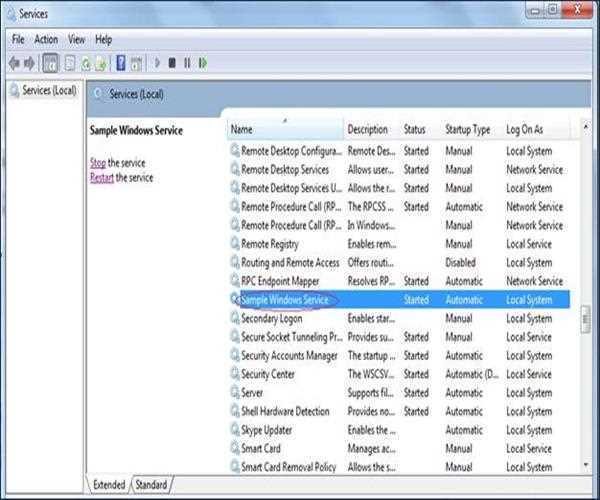Click the gear icon of RPC Endpoint Mapper
Image resolution: width=600 pixels, height=500 pixels.
click(235, 280)
